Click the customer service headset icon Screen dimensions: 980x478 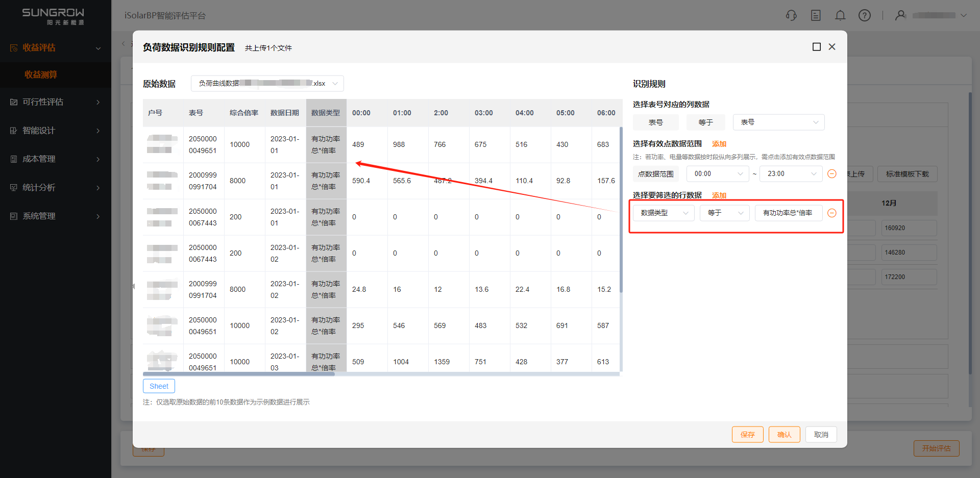791,15
